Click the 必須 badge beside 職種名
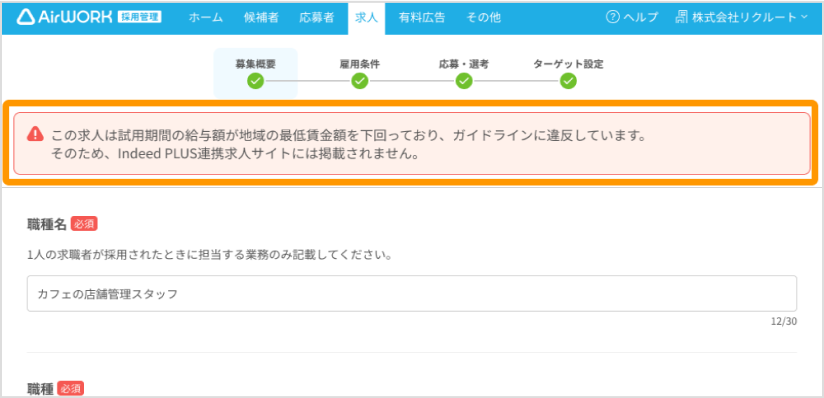 (x=84, y=224)
